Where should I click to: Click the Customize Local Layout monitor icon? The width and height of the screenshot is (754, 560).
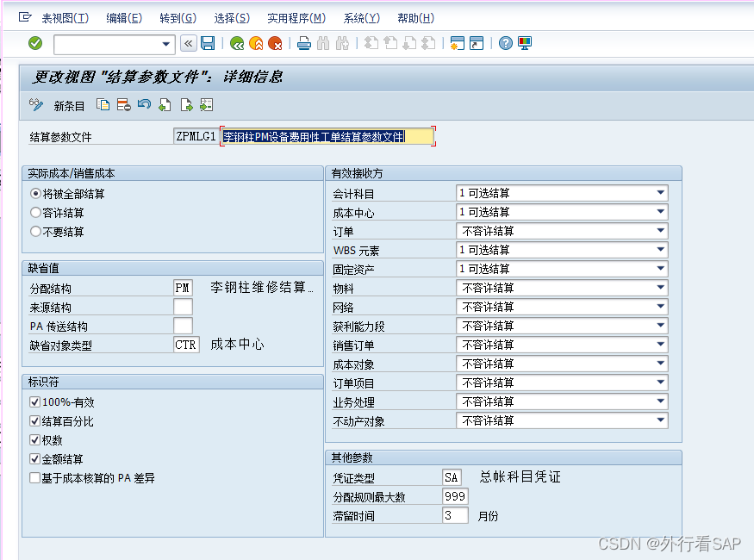525,43
